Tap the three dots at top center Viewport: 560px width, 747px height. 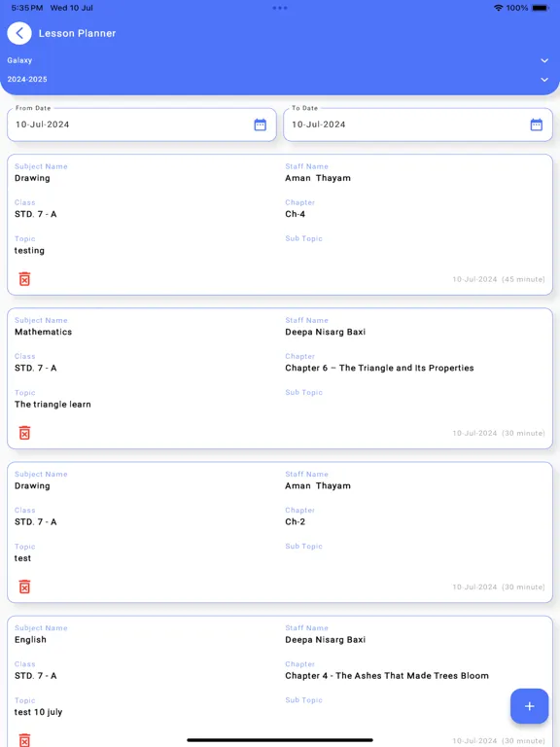[280, 8]
